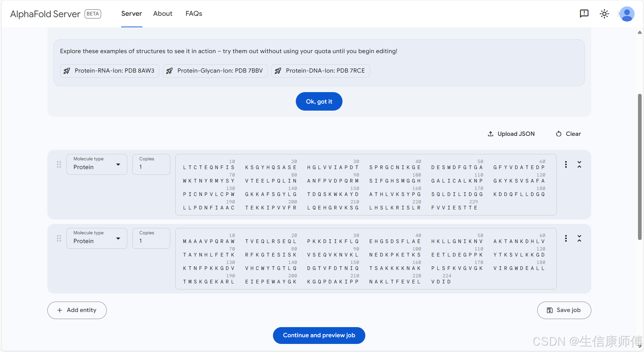Click sequence segment VDID
Image resolution: width=644 pixels, height=352 pixels.
pos(441,282)
